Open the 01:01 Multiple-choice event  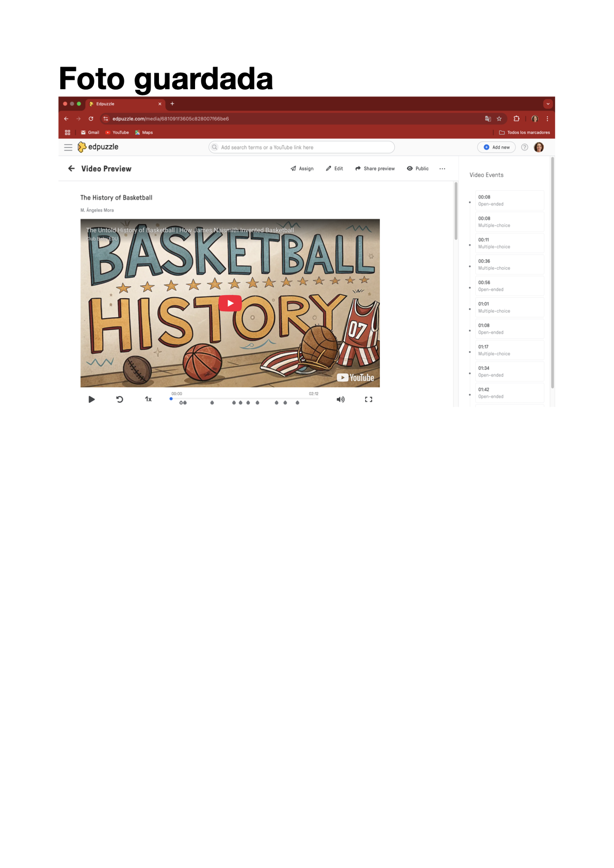509,307
